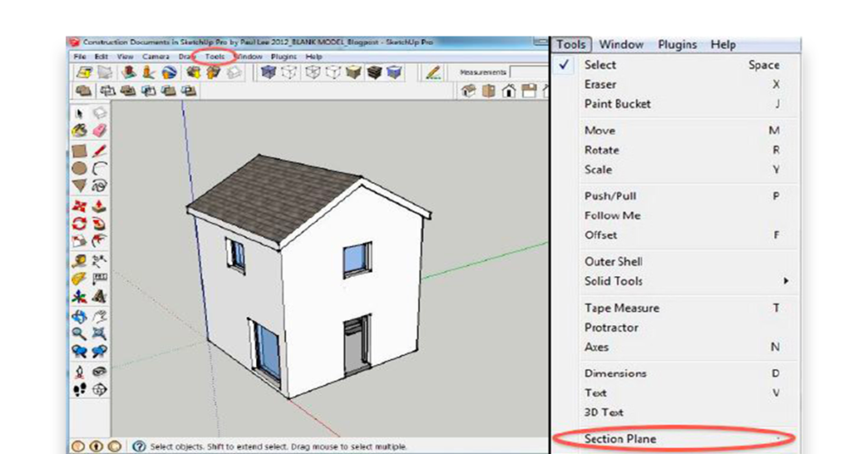Choose the Follow Me tool icon
The height and width of the screenshot is (454, 868).
pyautogui.click(x=100, y=224)
